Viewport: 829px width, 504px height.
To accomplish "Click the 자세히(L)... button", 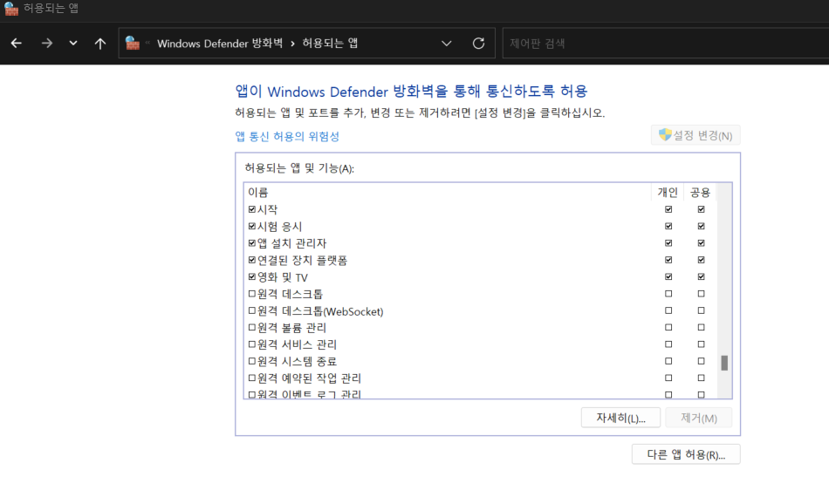I will pyautogui.click(x=620, y=418).
